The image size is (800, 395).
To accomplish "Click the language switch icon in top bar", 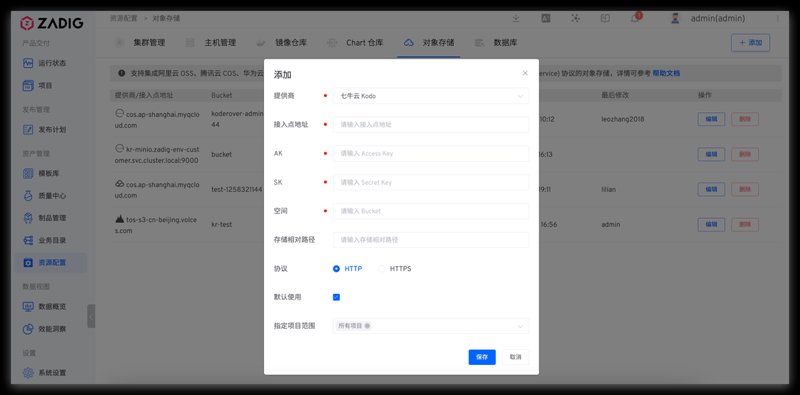I will point(545,18).
